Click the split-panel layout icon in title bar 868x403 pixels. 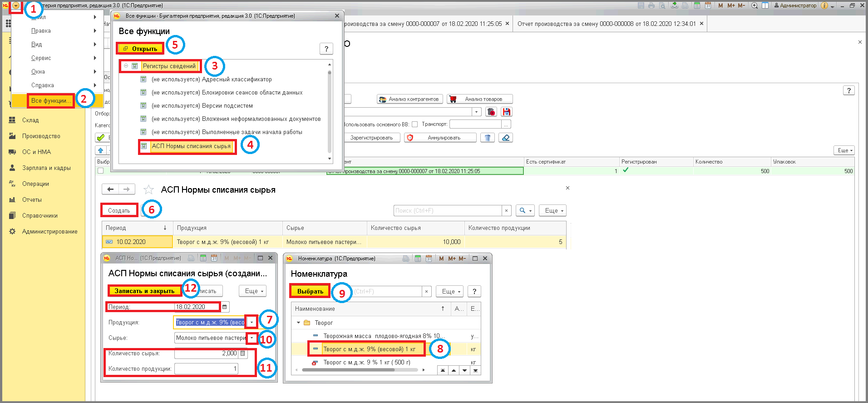pos(765,5)
